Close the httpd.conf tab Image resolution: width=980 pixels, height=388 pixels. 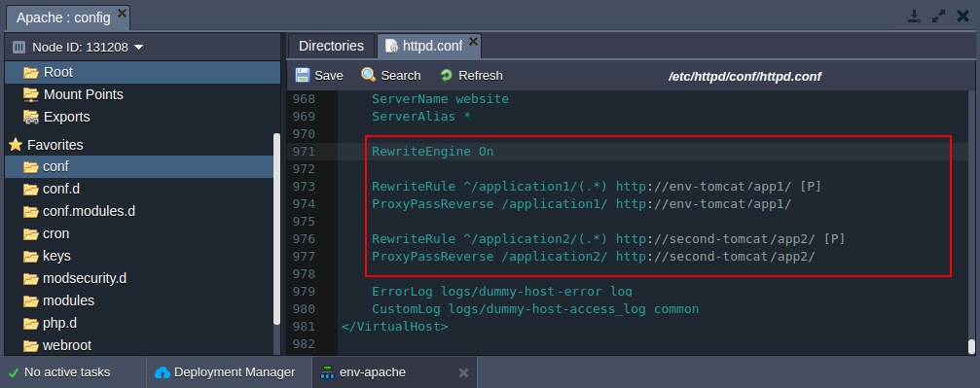click(x=473, y=41)
